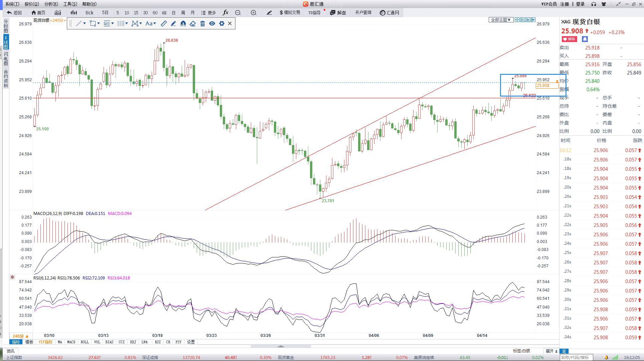Switch to the 模板 tab below the chart
The image size is (644, 361).
coord(29,342)
